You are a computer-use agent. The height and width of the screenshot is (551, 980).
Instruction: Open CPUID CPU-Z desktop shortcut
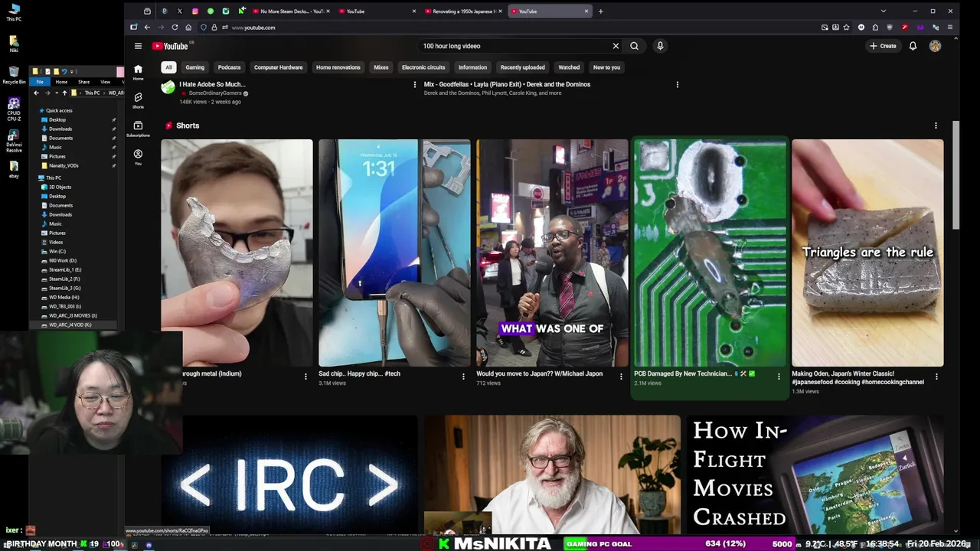tap(14, 110)
